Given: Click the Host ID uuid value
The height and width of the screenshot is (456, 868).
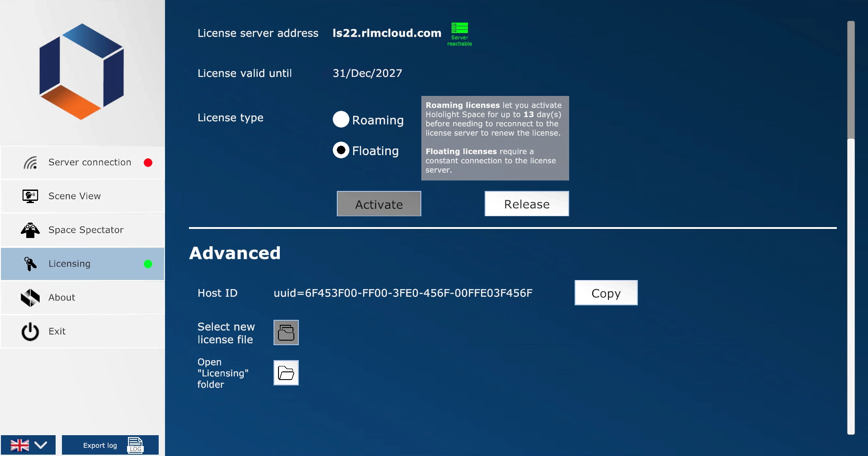Looking at the screenshot, I should 403,293.
